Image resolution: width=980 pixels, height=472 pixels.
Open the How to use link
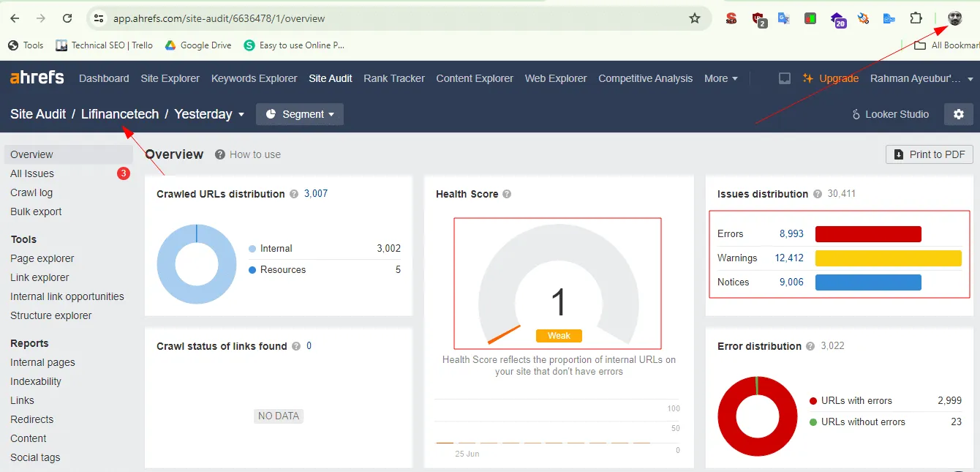click(248, 154)
